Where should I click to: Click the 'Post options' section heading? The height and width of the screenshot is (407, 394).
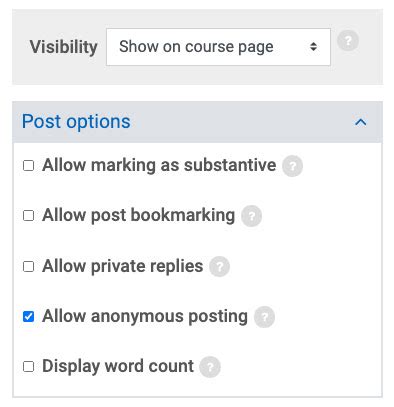click(x=76, y=122)
